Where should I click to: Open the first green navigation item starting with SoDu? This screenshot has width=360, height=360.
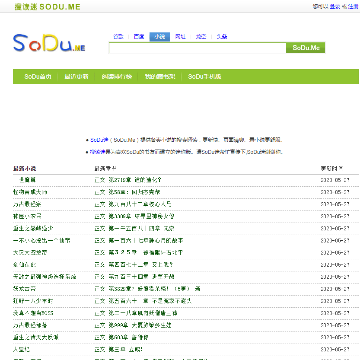(x=38, y=77)
